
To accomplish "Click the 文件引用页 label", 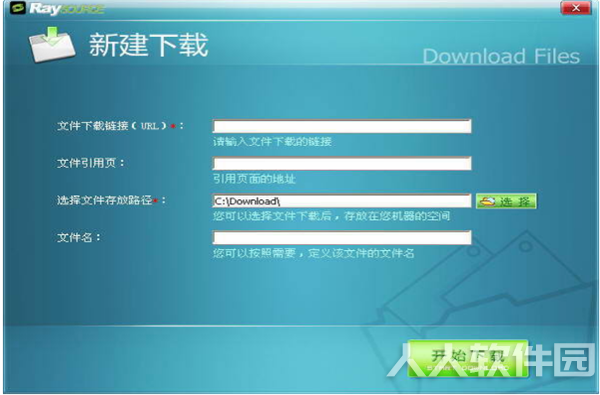I will (90, 163).
